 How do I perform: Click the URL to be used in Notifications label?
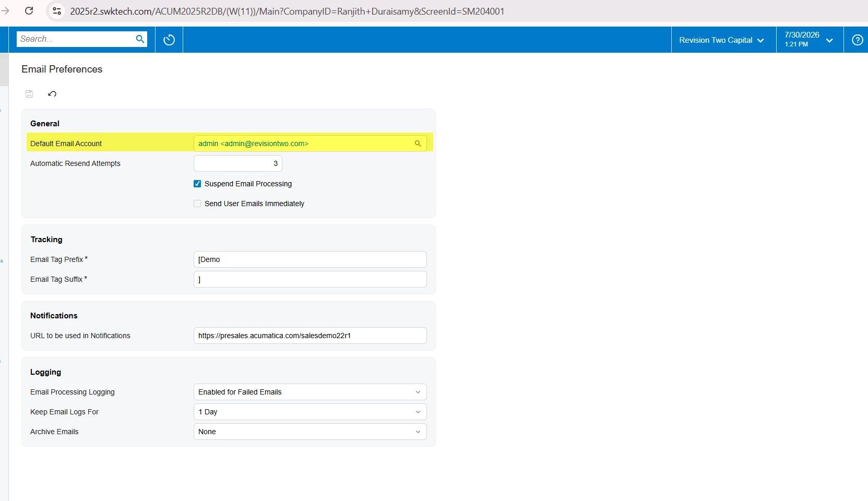click(80, 336)
